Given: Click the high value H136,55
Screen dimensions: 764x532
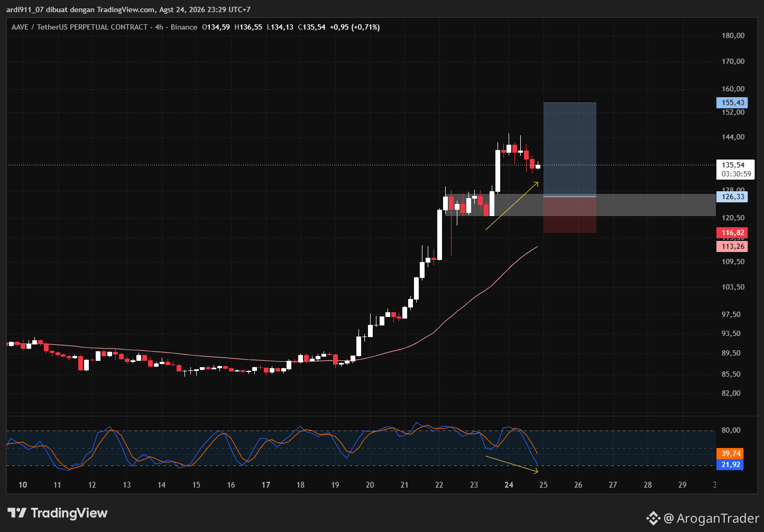Looking at the screenshot, I should tap(248, 27).
